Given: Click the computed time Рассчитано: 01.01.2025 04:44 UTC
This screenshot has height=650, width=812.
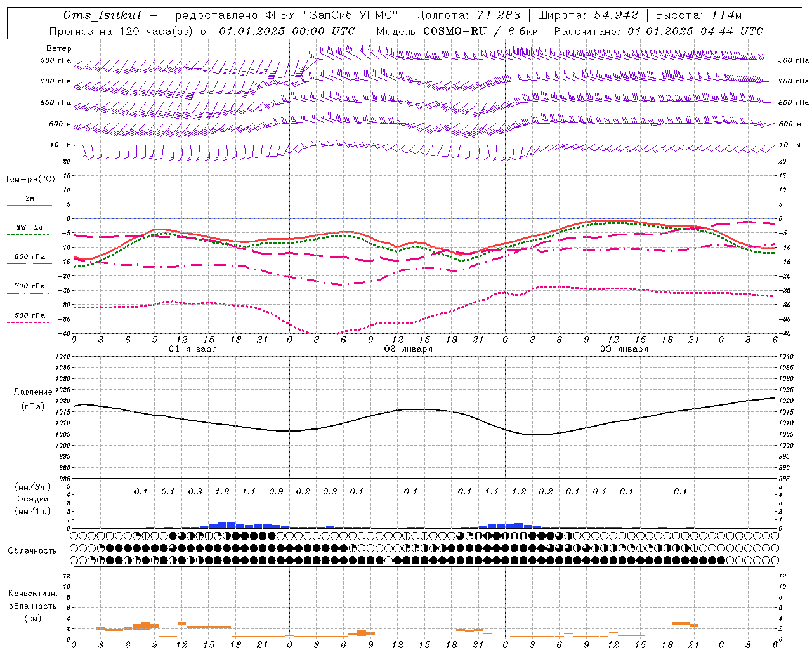Looking at the screenshot, I should pos(658,31).
